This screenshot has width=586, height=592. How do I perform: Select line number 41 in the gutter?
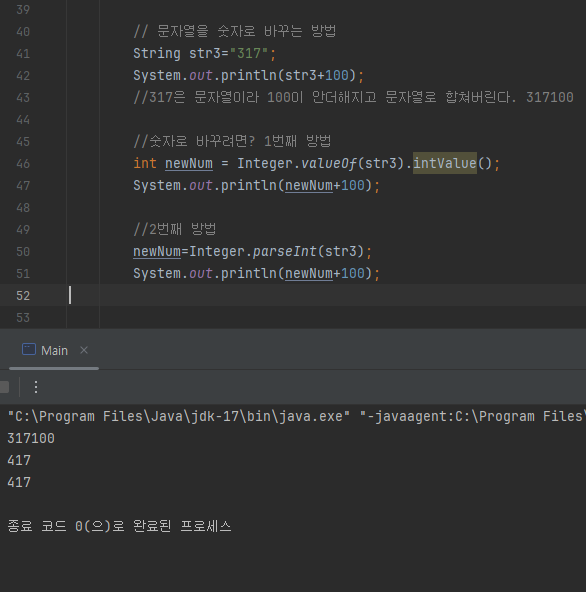[x=23, y=53]
